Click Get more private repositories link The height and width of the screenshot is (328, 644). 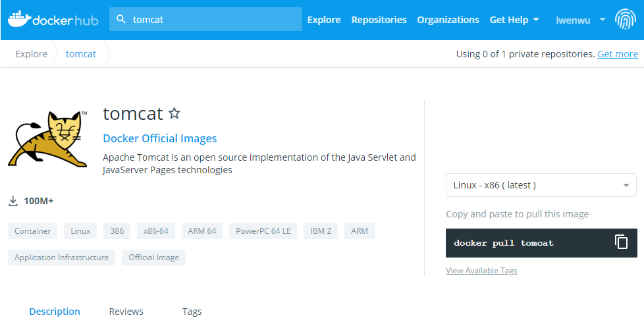click(618, 54)
